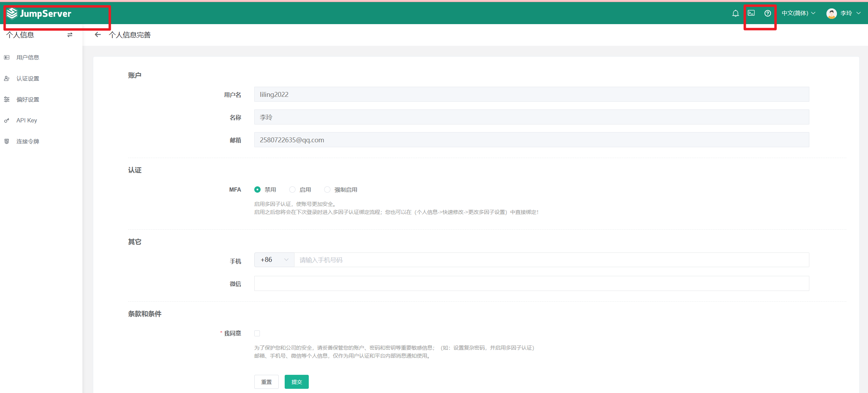Check the 我同意 agreement checkbox
868x393 pixels.
coord(257,333)
